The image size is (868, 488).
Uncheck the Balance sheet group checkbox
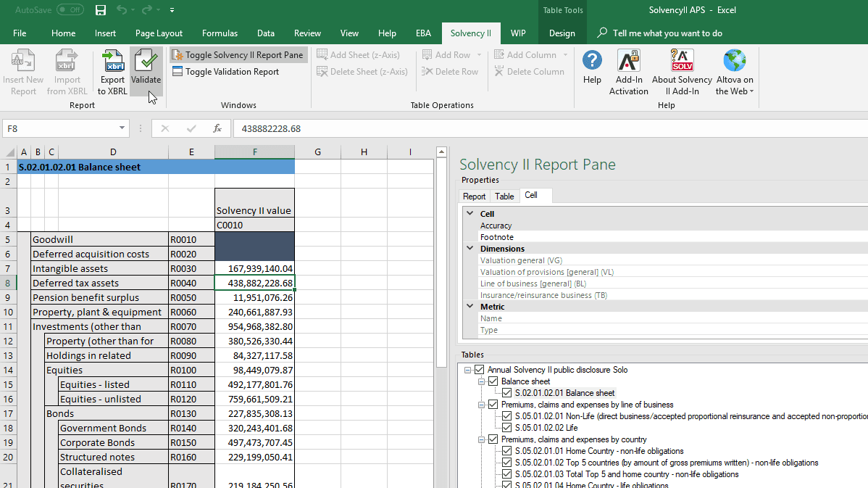493,381
